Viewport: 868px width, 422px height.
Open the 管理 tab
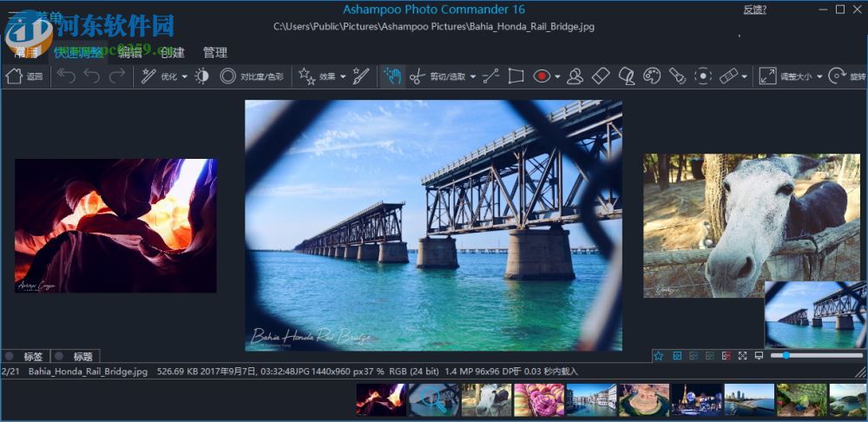215,53
